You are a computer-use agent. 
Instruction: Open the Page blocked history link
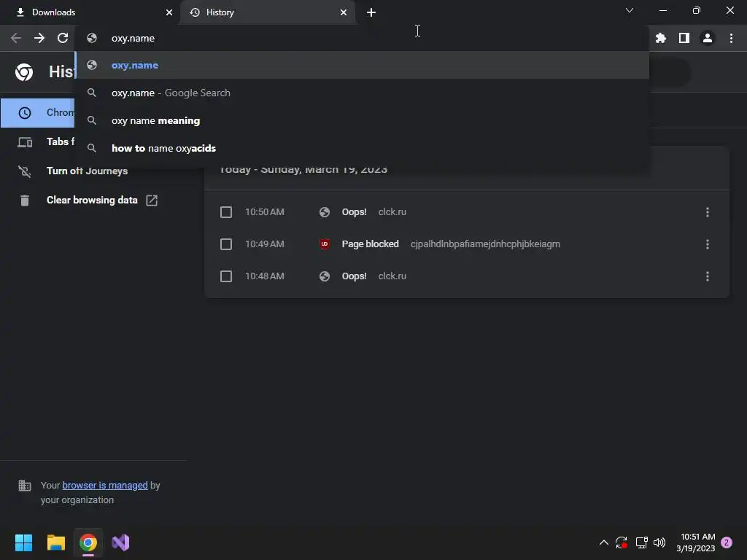coord(370,244)
